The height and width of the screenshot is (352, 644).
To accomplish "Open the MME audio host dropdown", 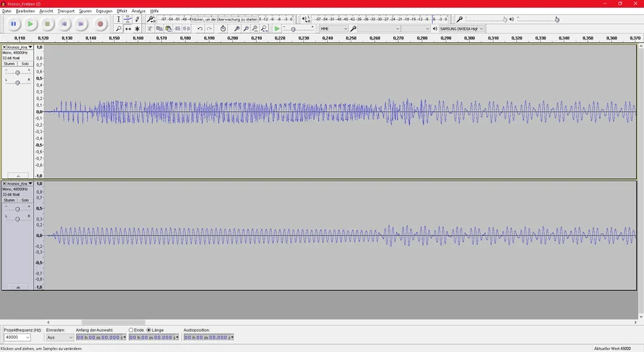I will 334,29.
